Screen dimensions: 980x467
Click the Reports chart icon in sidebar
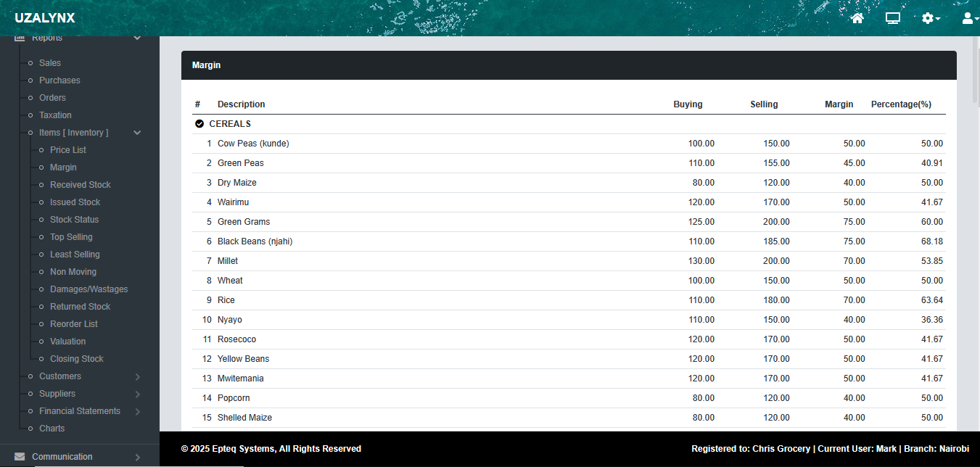click(20, 38)
